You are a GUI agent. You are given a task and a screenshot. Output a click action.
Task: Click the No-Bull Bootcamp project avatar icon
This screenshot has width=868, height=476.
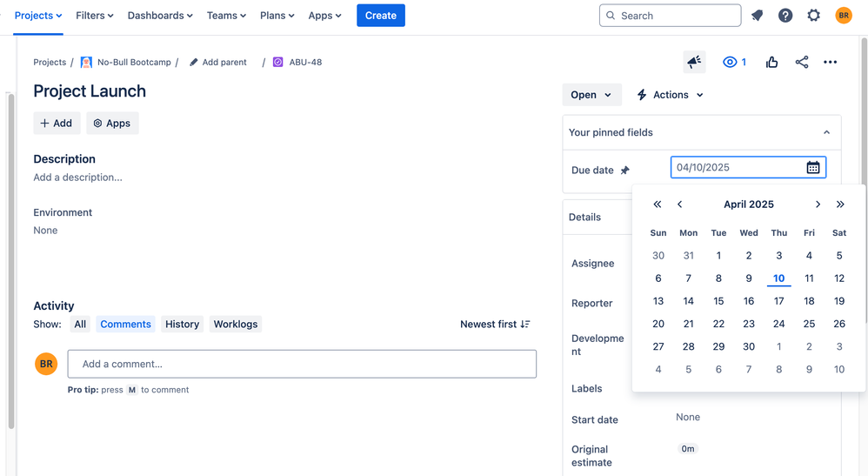point(86,62)
